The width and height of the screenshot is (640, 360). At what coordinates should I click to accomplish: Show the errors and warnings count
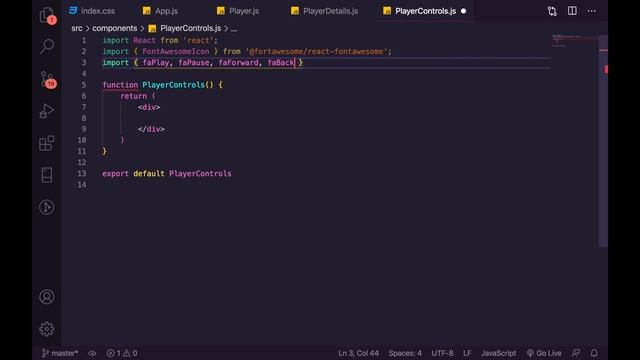(122, 353)
